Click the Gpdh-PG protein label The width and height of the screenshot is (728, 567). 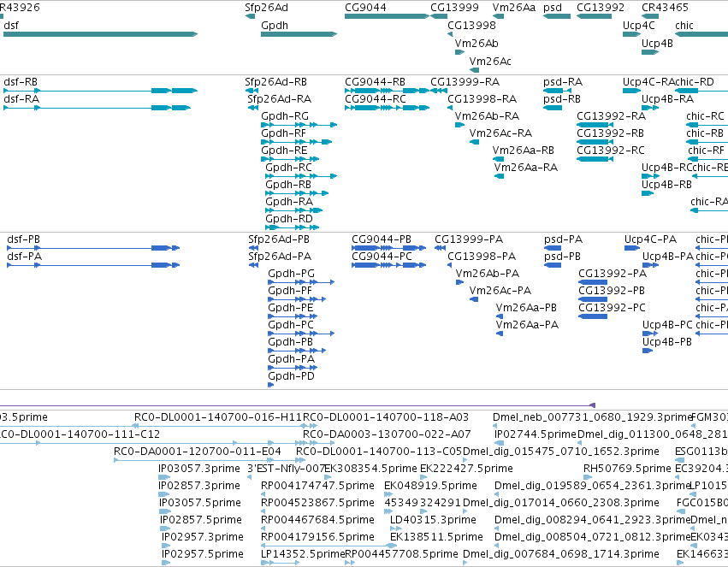click(x=291, y=274)
